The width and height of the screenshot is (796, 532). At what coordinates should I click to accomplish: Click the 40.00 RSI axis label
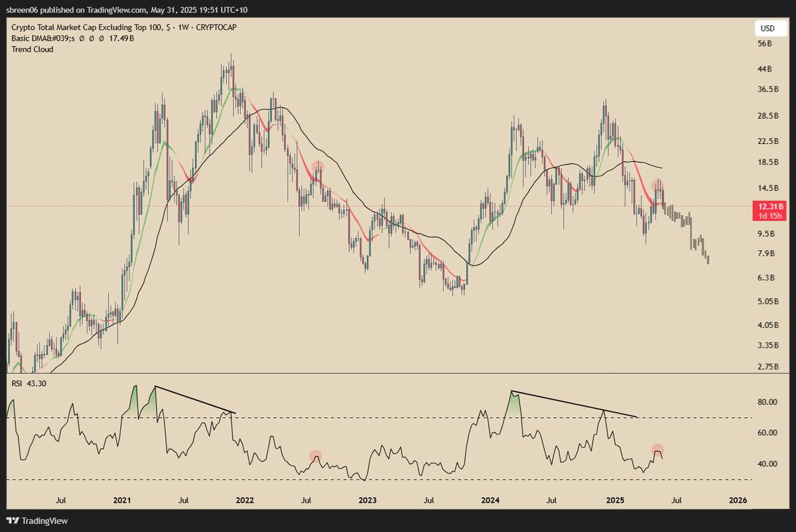click(767, 464)
